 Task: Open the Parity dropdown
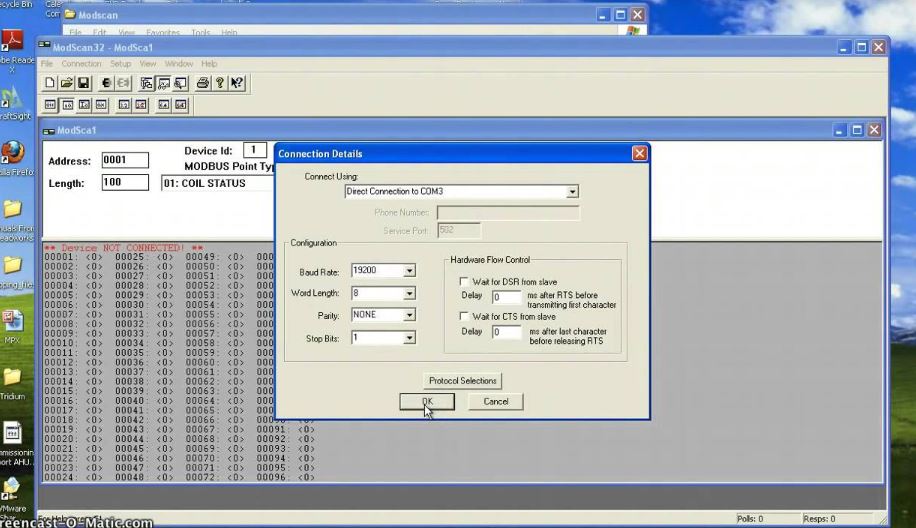(x=410, y=315)
